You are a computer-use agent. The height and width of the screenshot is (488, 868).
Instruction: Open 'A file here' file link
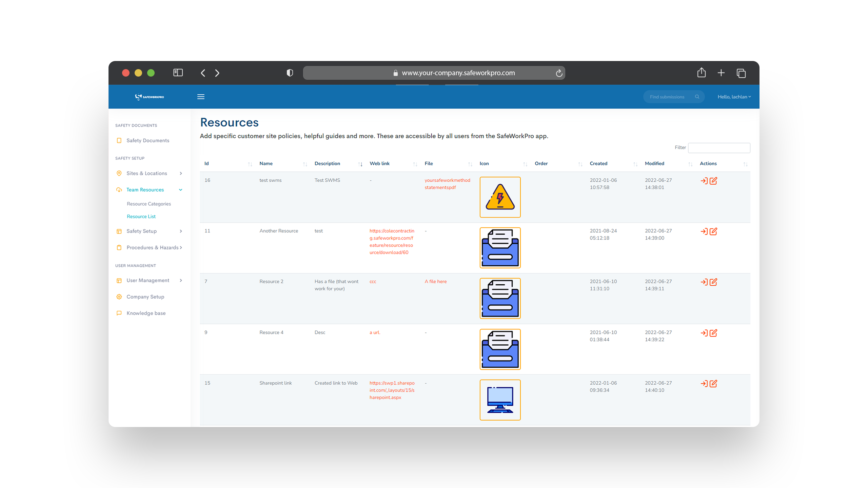(436, 282)
